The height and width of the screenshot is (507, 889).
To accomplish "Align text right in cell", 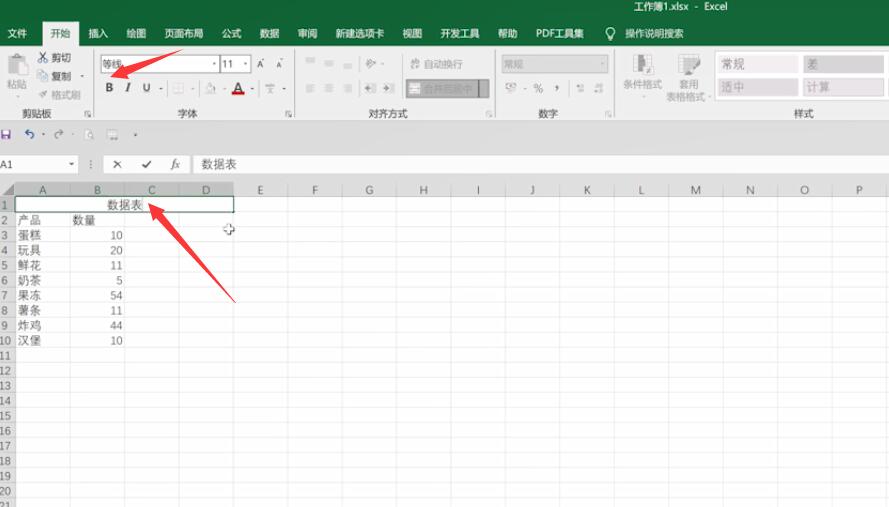I will (x=348, y=88).
